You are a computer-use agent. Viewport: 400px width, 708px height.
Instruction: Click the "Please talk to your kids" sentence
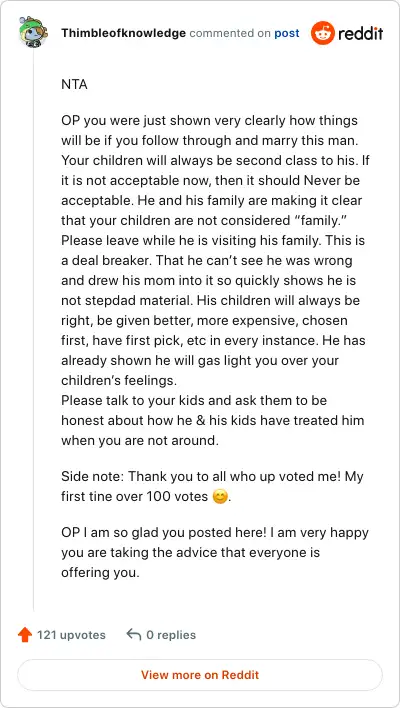pos(213,420)
